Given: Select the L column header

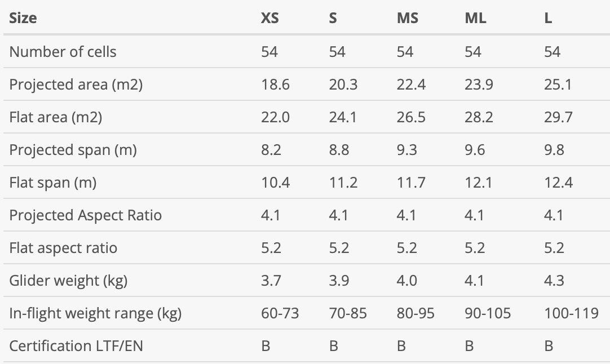Looking at the screenshot, I should [548, 18].
